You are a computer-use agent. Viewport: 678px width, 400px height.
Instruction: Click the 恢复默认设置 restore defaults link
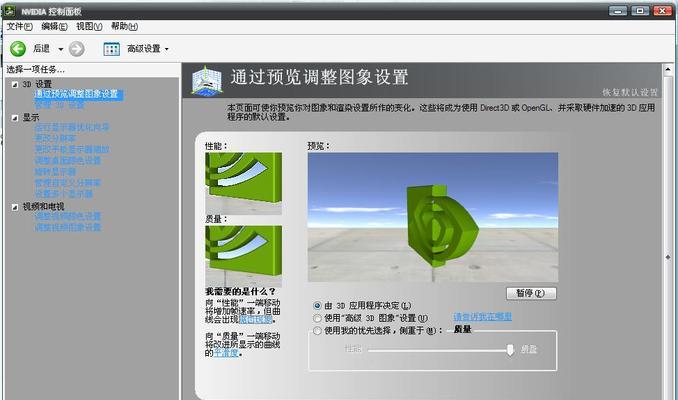[x=630, y=92]
